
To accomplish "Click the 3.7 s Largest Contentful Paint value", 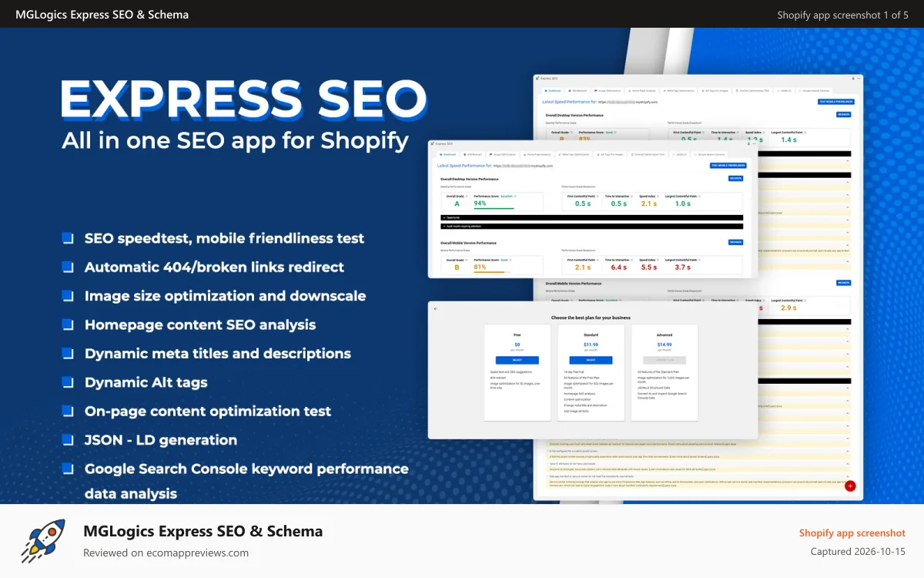I will 682,267.
